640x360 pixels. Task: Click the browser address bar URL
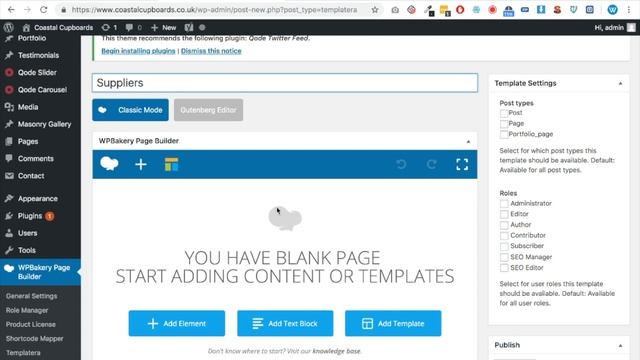pos(214,9)
